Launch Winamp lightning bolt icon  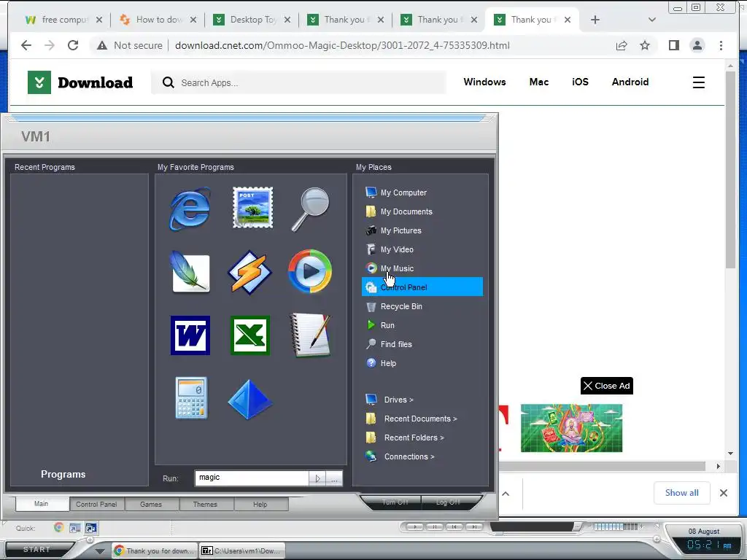pos(249,273)
